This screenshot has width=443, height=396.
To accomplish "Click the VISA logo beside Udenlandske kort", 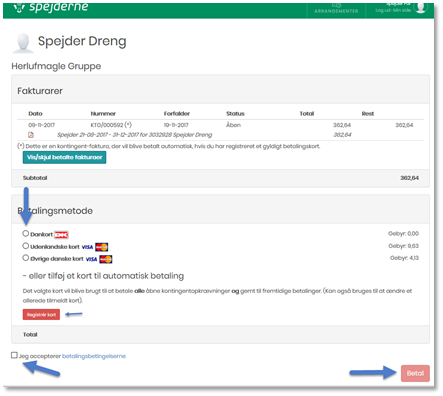I will (87, 247).
